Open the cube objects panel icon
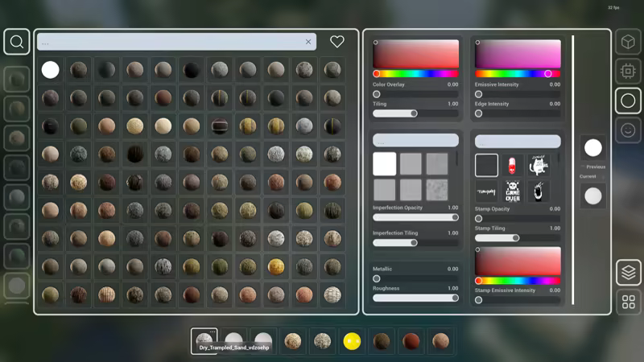 pos(628,42)
